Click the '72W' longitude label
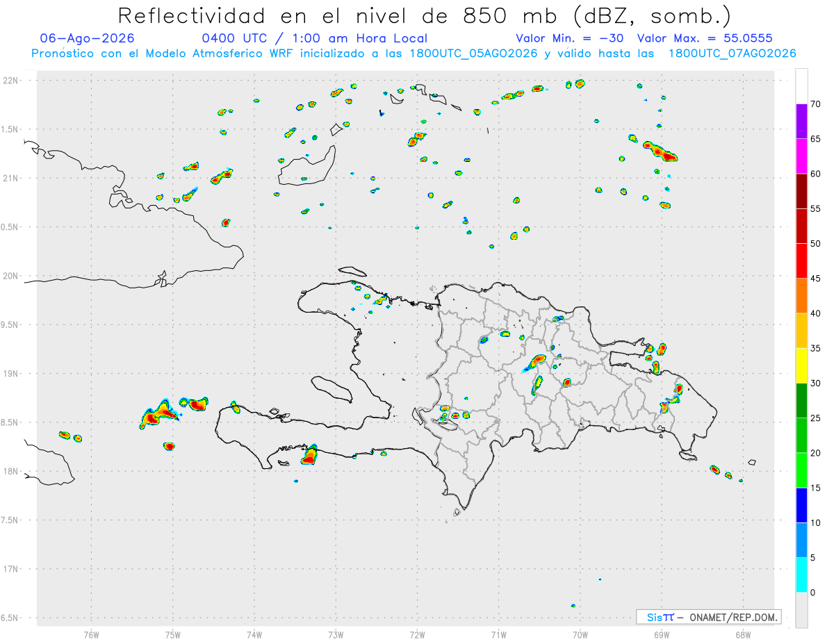 point(417,634)
